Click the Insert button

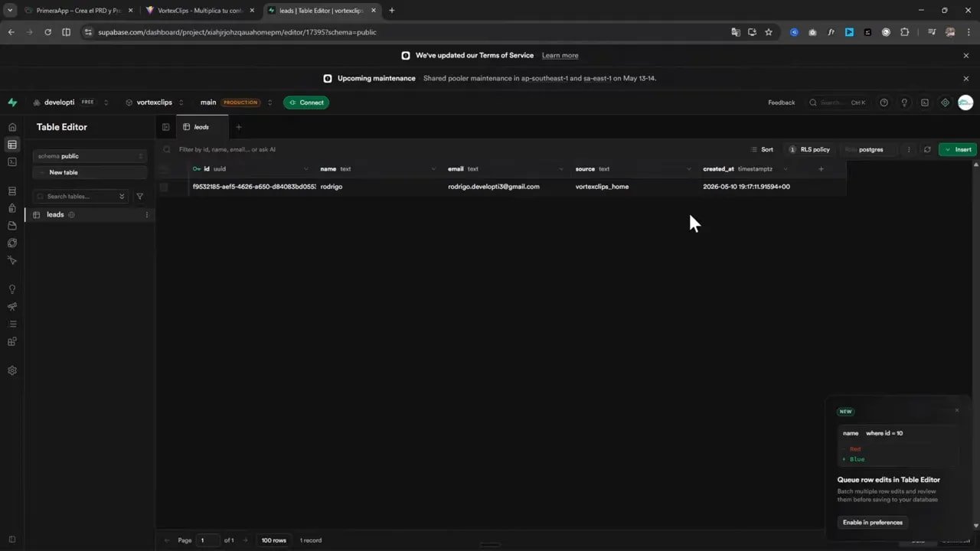pyautogui.click(x=958, y=150)
